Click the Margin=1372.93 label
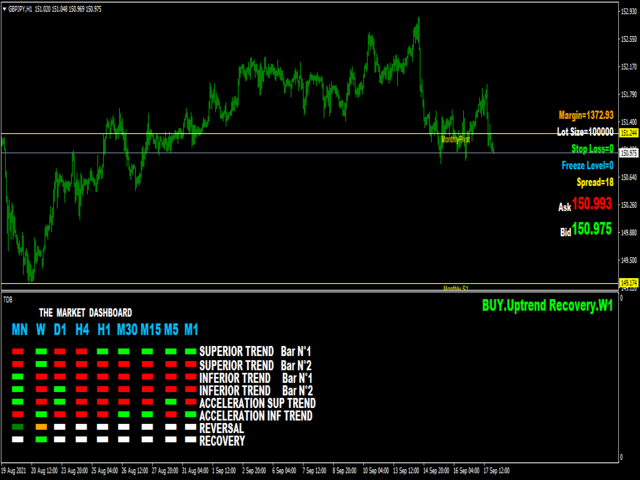Image resolution: width=640 pixels, height=480 pixels. pos(586,115)
